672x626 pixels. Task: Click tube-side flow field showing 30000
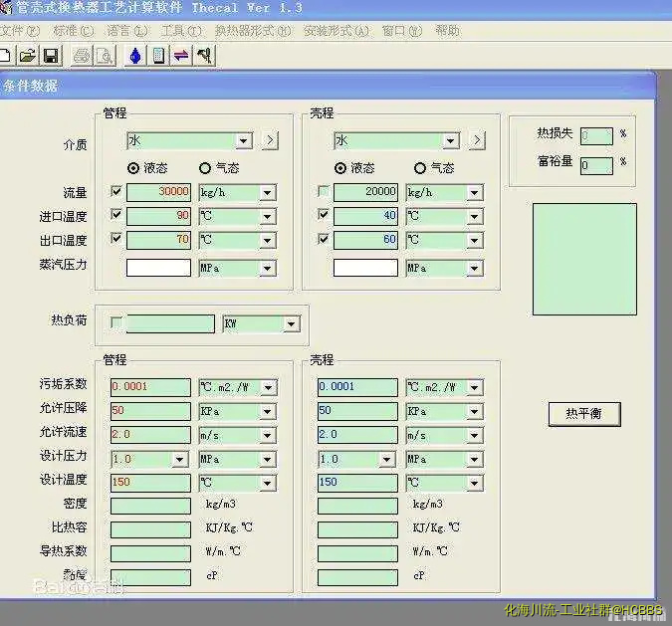coord(158,192)
